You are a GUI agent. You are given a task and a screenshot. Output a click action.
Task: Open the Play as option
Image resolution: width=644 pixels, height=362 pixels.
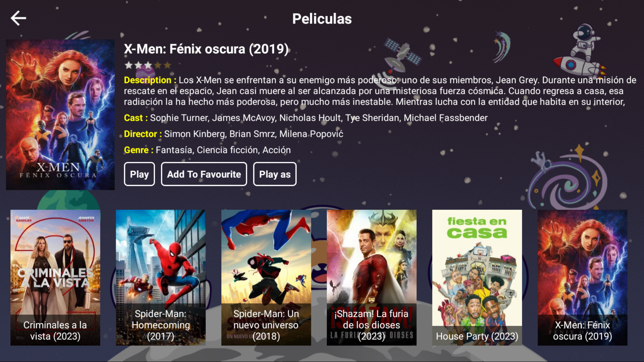click(275, 174)
